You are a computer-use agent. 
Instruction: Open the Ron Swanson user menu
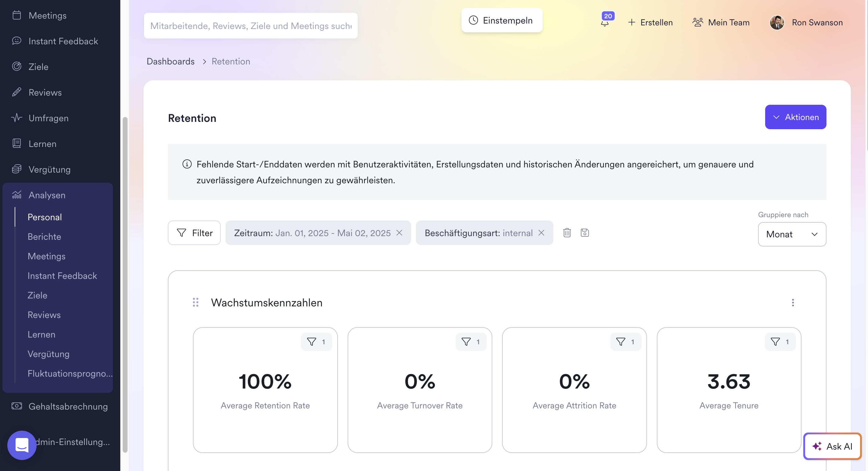click(806, 23)
